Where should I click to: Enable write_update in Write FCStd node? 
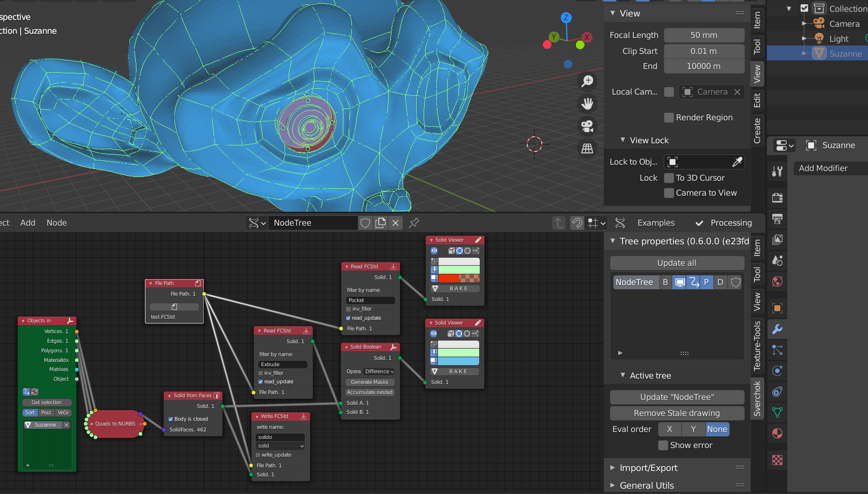pyautogui.click(x=258, y=455)
